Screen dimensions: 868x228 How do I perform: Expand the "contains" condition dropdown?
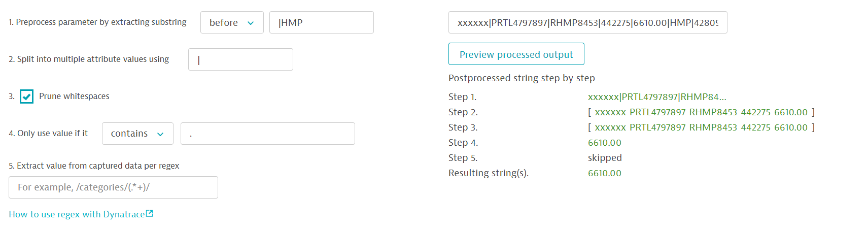click(137, 134)
